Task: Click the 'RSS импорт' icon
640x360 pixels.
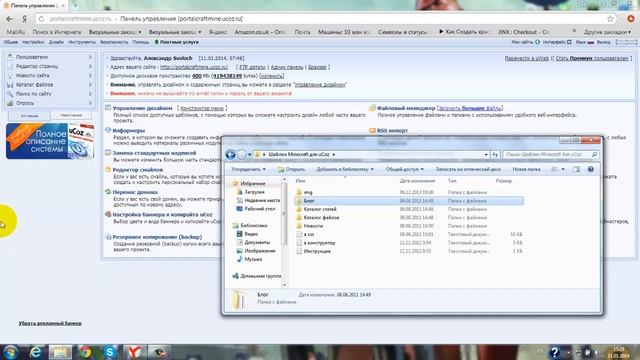Action: coord(372,131)
